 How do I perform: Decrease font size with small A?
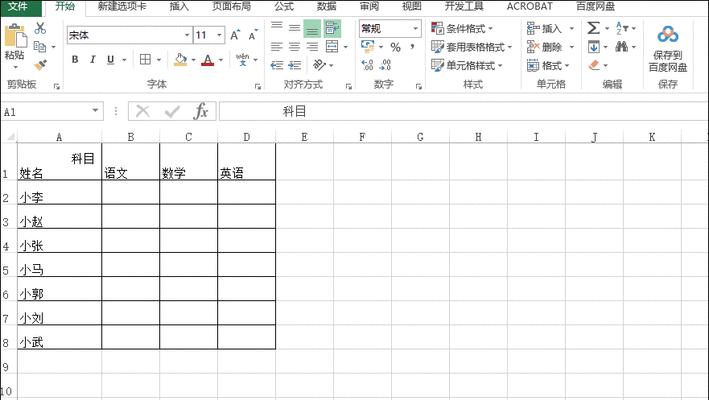(253, 35)
